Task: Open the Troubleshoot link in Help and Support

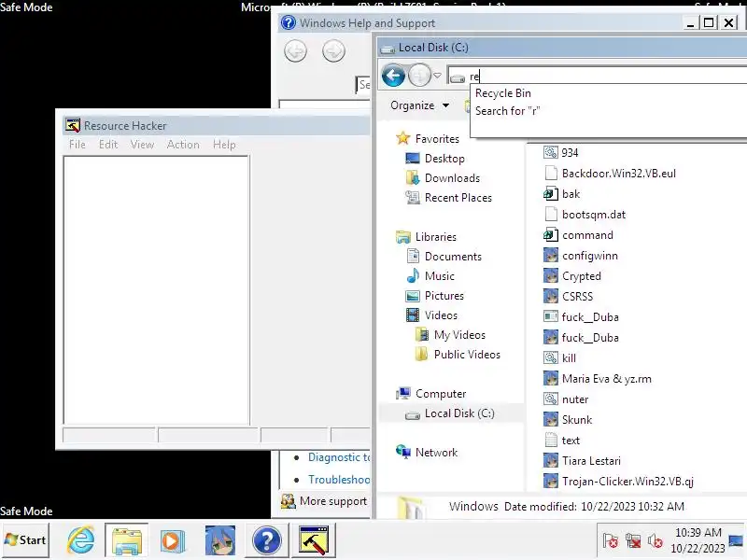Action: 339,480
